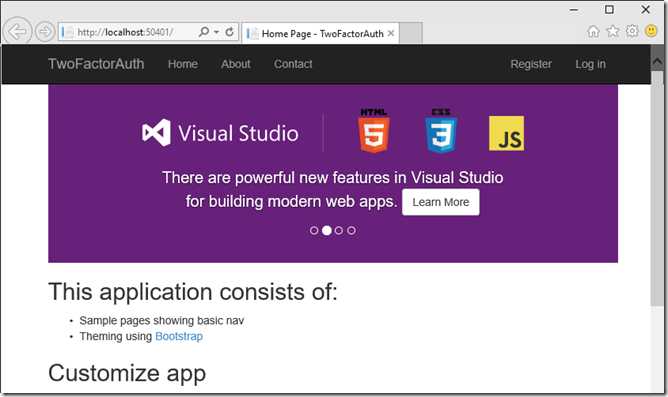
Task: Select the Home Page - TwoFactorAuth tab
Action: click(320, 33)
